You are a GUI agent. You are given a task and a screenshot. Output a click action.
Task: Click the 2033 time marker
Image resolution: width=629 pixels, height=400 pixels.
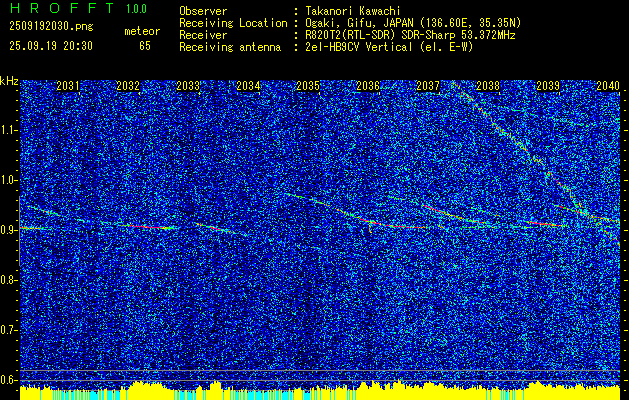click(188, 86)
